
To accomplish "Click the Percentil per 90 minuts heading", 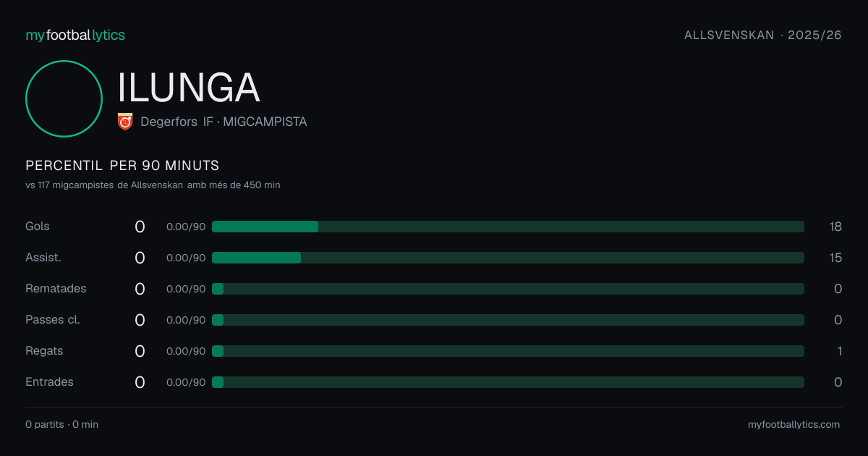I will pos(122,165).
